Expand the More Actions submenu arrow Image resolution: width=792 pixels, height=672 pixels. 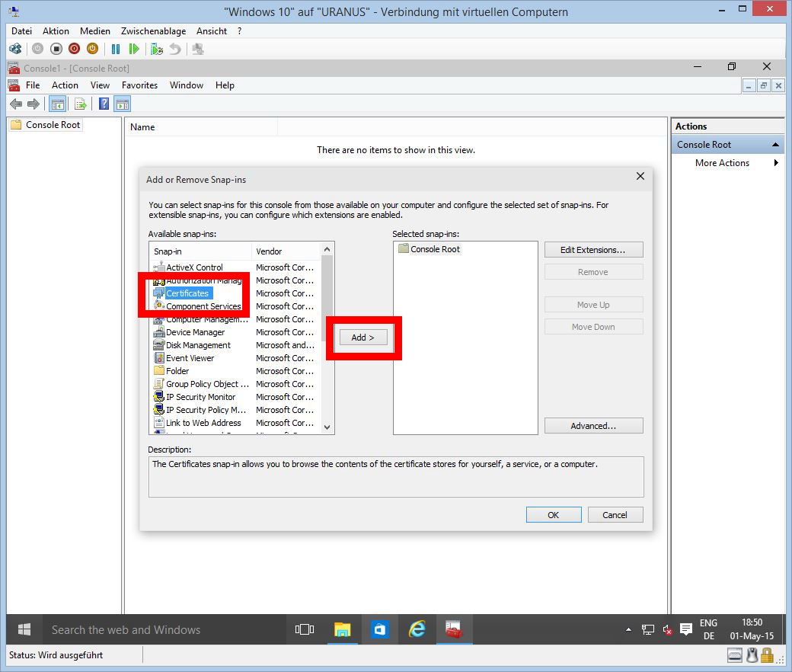[x=776, y=163]
